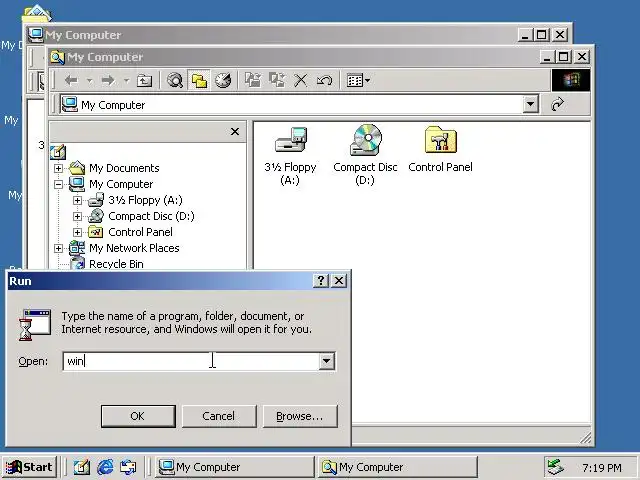The image size is (640, 480).
Task: Click Show Desktop quick launch icon
Action: tap(81, 467)
